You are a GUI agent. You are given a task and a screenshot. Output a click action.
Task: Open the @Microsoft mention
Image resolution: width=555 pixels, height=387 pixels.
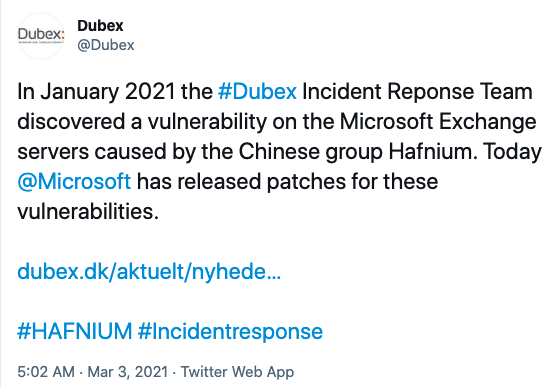point(74,182)
